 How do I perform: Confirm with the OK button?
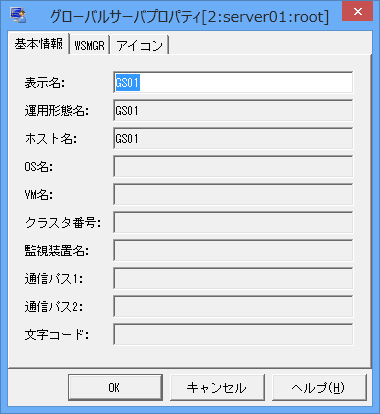[115, 387]
